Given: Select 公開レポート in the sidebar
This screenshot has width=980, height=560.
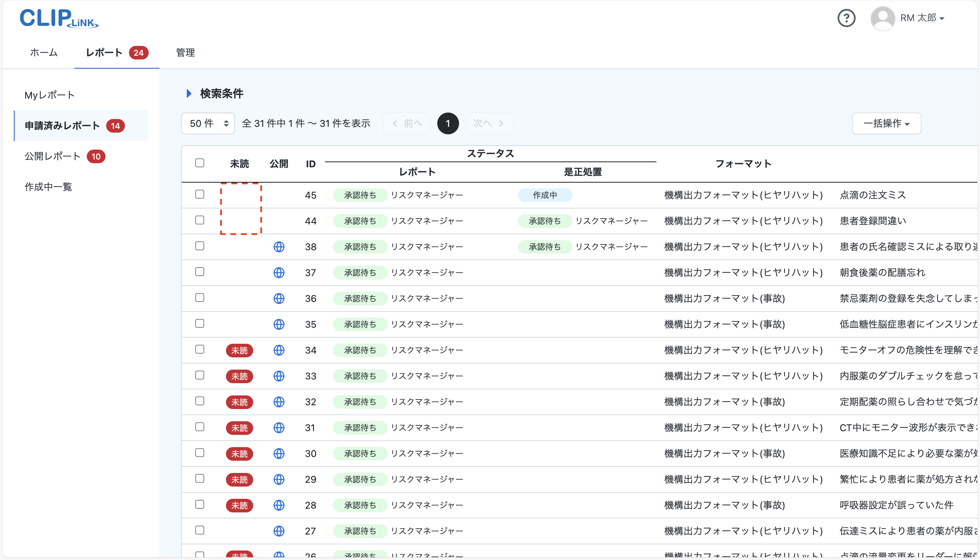Looking at the screenshot, I should [x=52, y=156].
